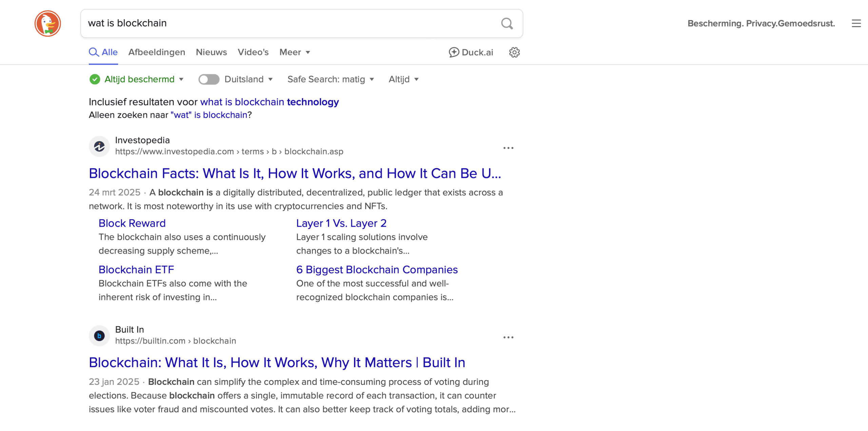Screen dimensions: 868x431
Task: Switch to Afbeeldingen tab
Action: [157, 52]
